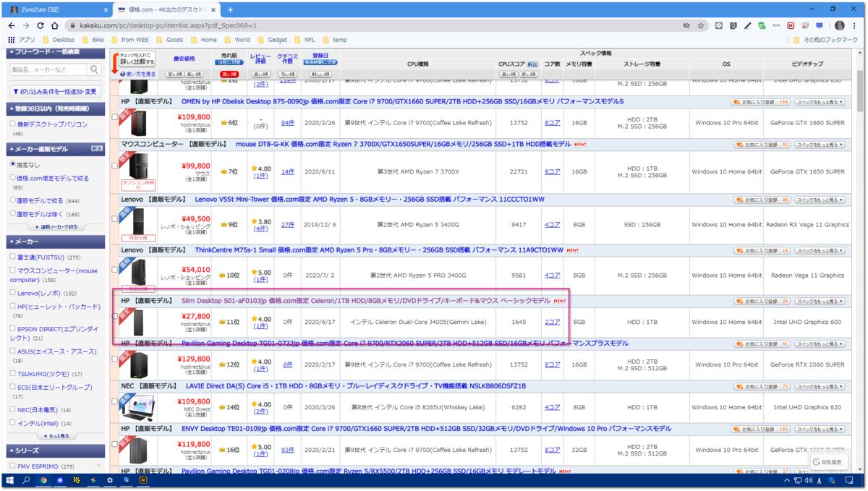The image size is (868, 491).
Task: Collapse the シリーズ section header
Action: 56,451
